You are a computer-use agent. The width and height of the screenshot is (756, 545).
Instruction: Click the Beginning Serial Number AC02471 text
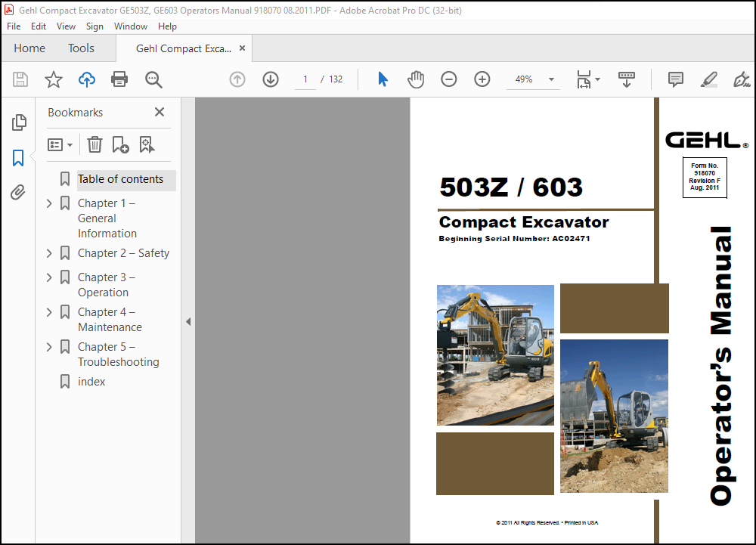click(x=514, y=239)
